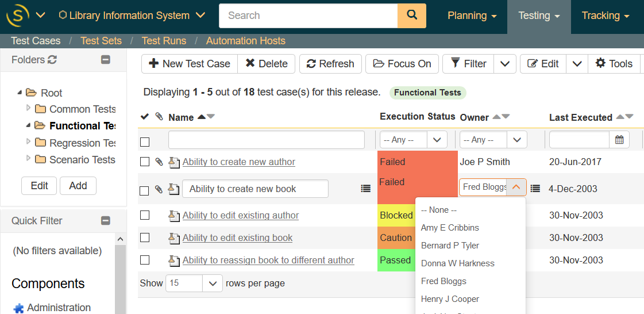644x314 pixels.
Task: Expand the Common Tests folder
Action: 29,109
